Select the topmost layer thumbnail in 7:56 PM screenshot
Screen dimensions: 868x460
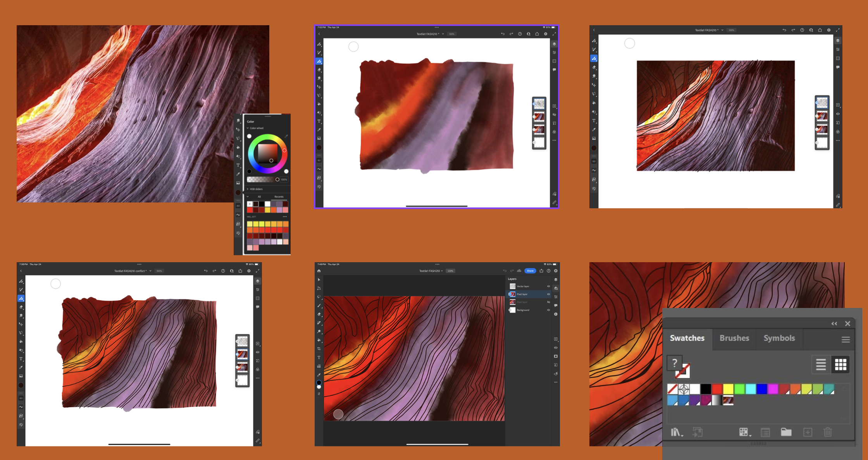[x=242, y=341]
